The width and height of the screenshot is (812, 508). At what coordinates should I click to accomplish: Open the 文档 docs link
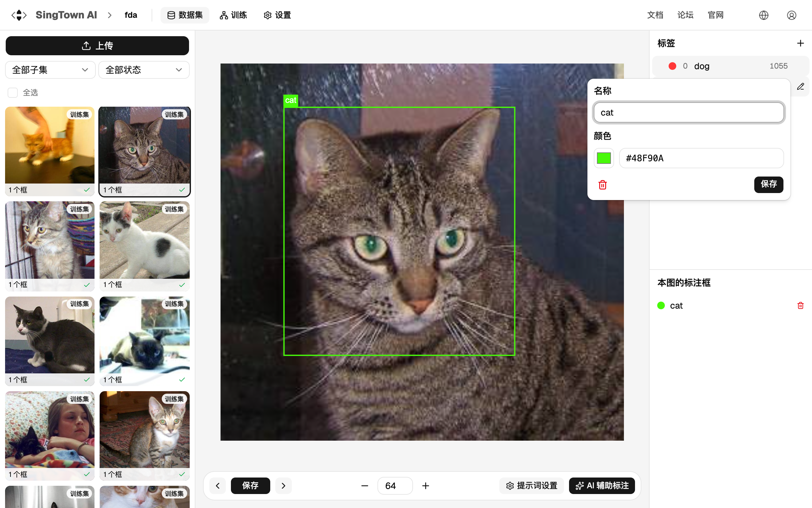[655, 15]
